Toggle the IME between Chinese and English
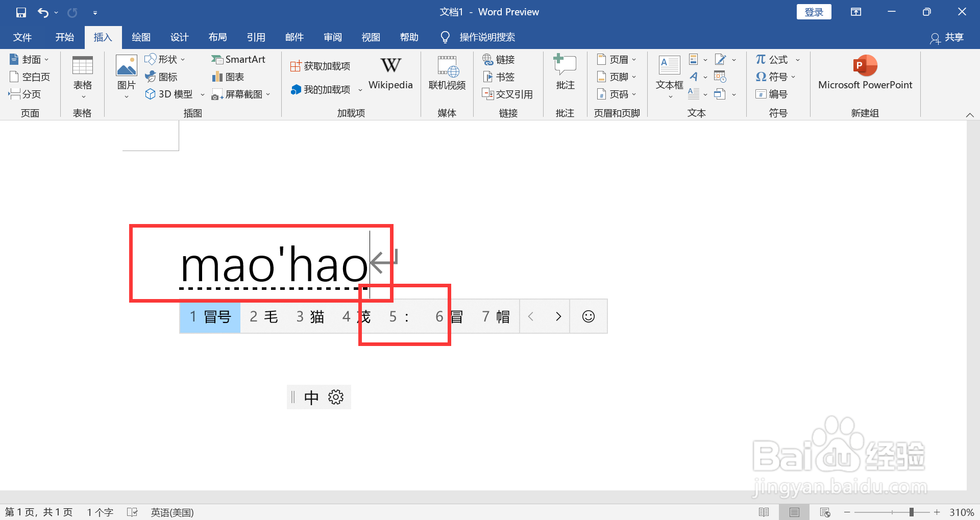The height and width of the screenshot is (520, 980). coord(311,397)
